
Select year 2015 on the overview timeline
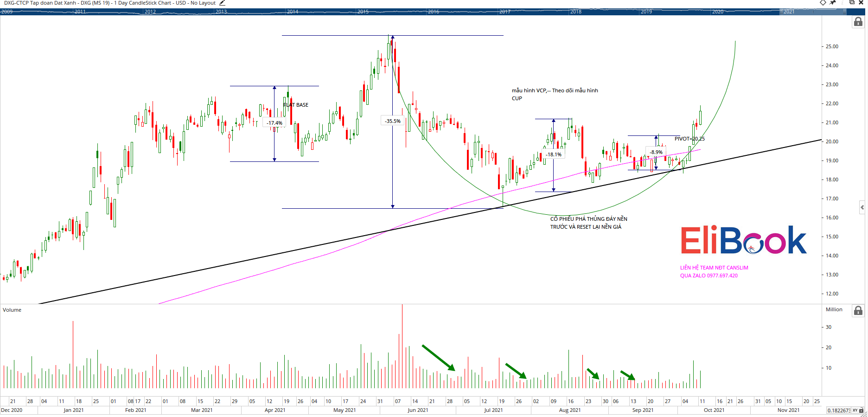[x=363, y=12]
